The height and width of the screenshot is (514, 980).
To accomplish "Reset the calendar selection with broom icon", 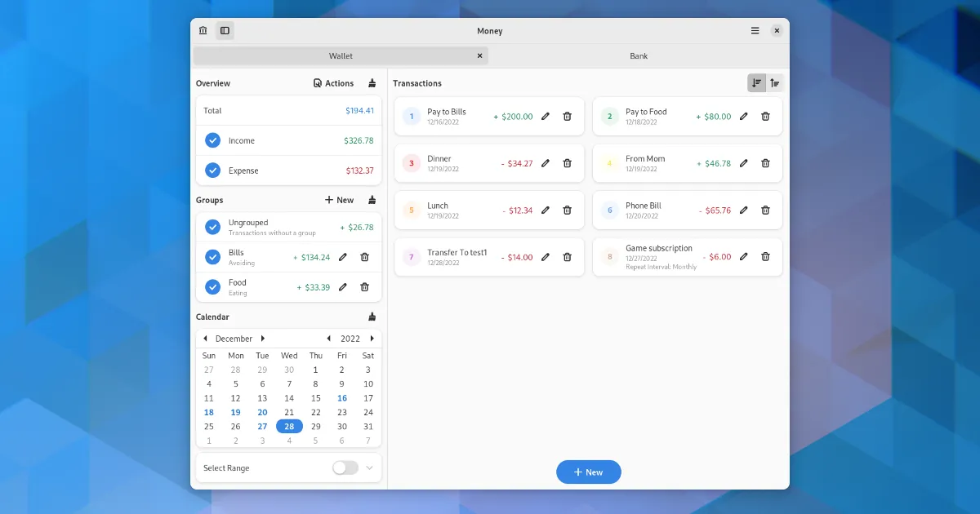I will 372,317.
